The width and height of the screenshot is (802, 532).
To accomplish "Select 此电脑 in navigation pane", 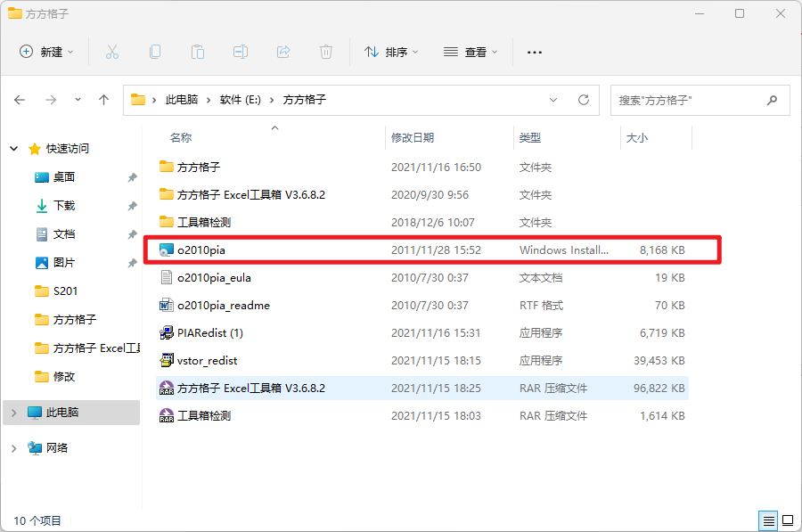I will 71,413.
